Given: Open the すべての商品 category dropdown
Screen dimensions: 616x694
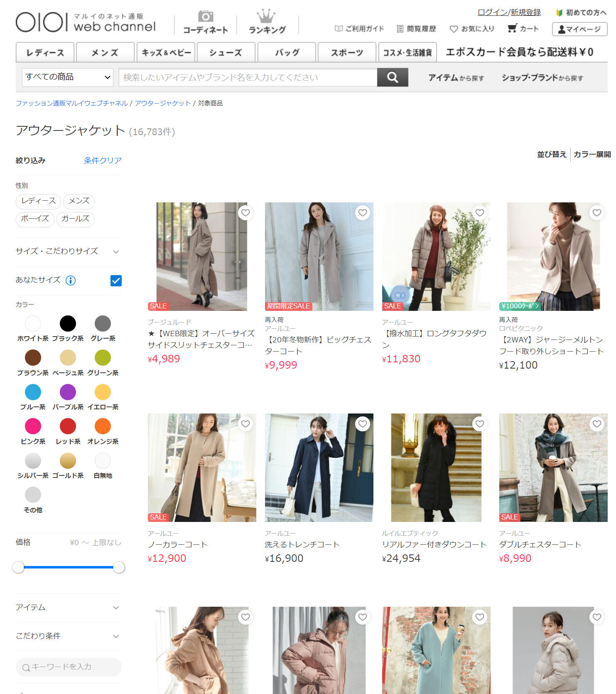Looking at the screenshot, I should click(68, 77).
